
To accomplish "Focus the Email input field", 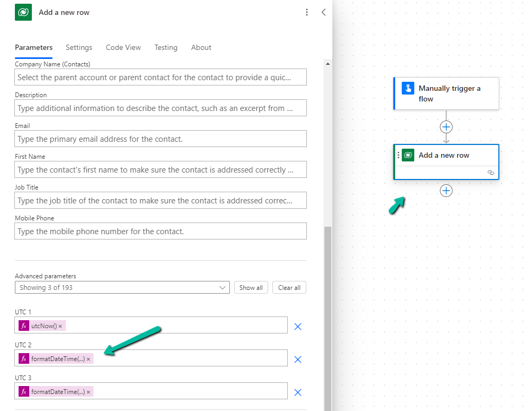I will coord(160,139).
